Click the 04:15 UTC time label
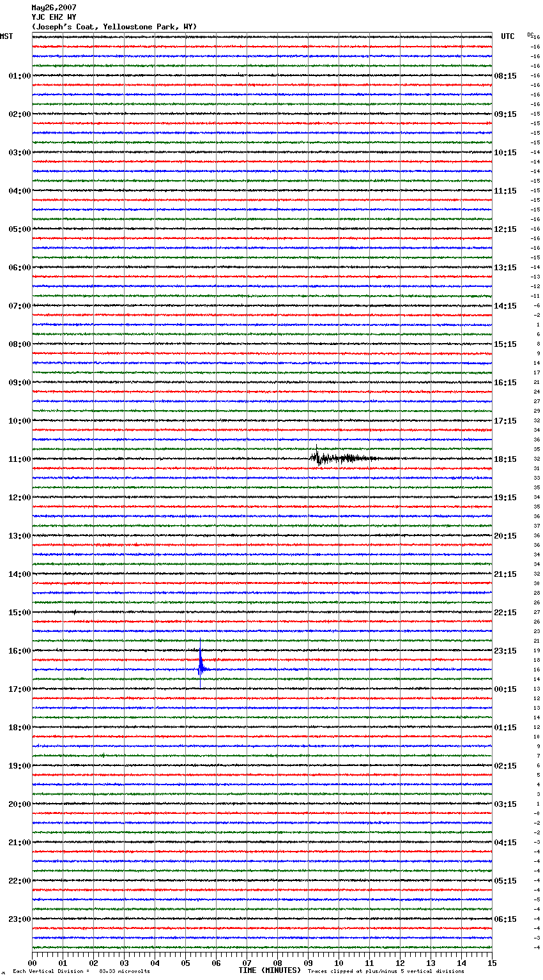Viewport: 543px width, 980px height. click(505, 843)
